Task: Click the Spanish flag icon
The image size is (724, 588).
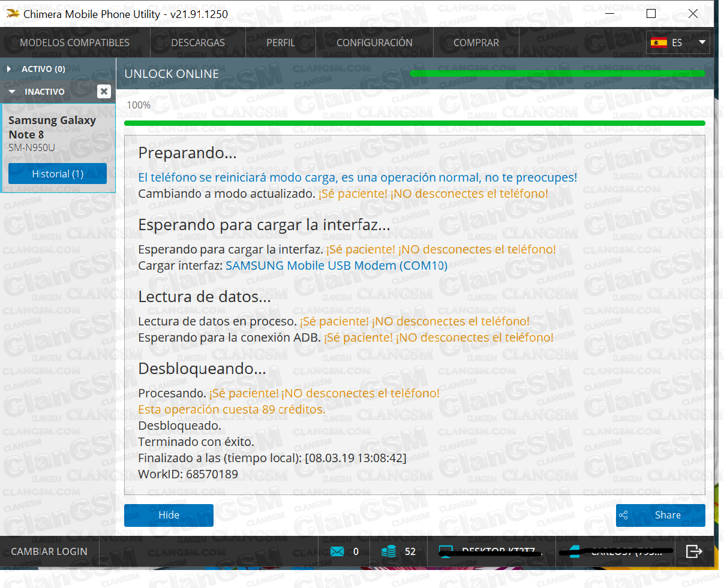Action: [x=659, y=43]
